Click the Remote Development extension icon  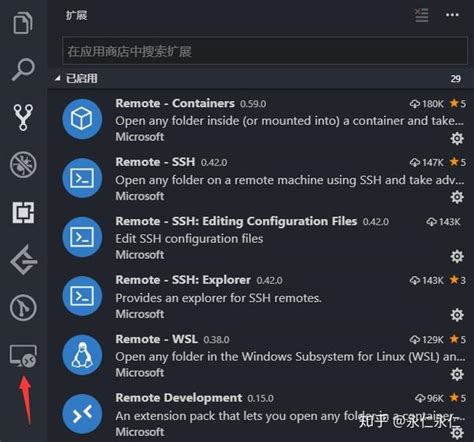coord(82,414)
